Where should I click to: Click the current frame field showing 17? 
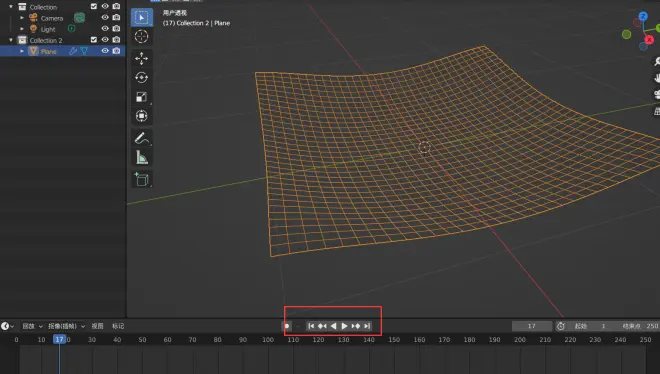coord(532,326)
